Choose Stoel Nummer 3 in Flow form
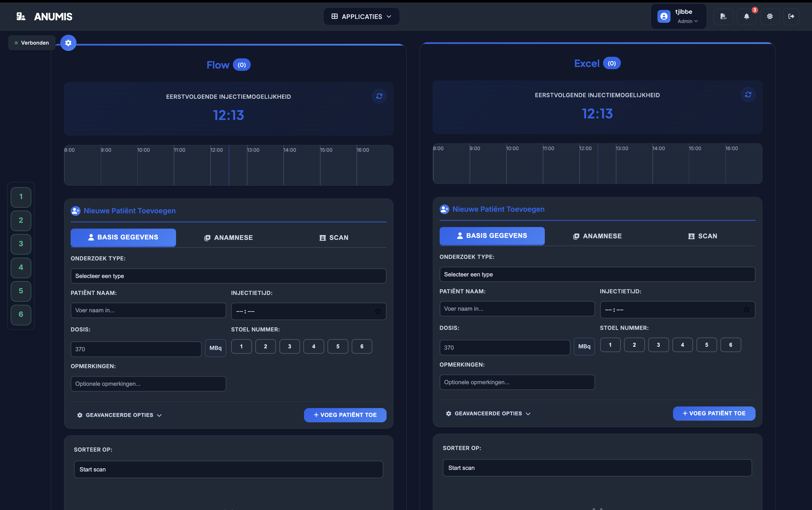The width and height of the screenshot is (812, 510). 290,346
